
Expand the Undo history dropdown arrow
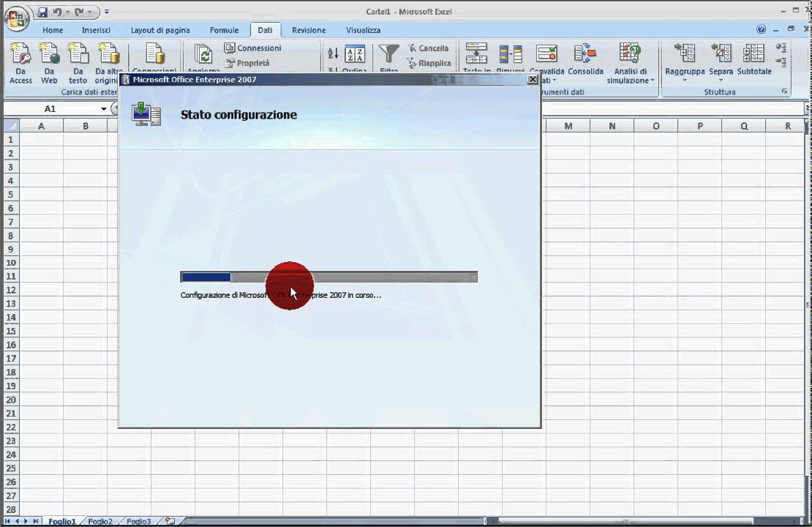pos(67,12)
